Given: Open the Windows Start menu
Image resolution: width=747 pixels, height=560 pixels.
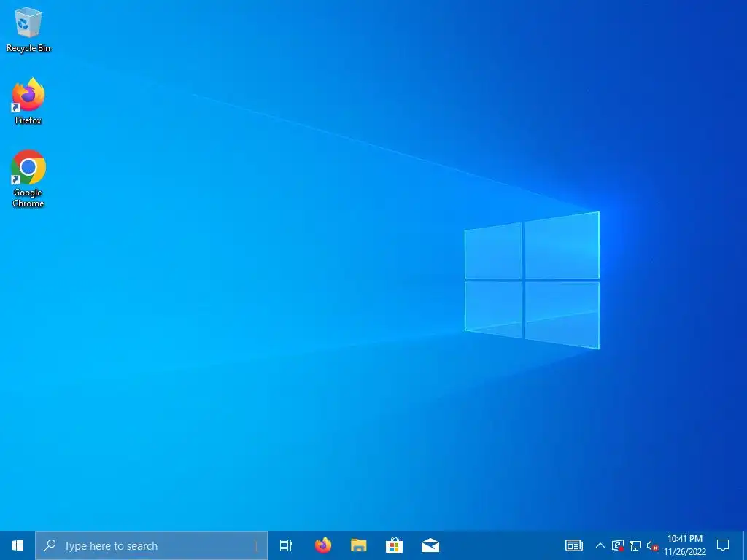Looking at the screenshot, I should click(18, 545).
